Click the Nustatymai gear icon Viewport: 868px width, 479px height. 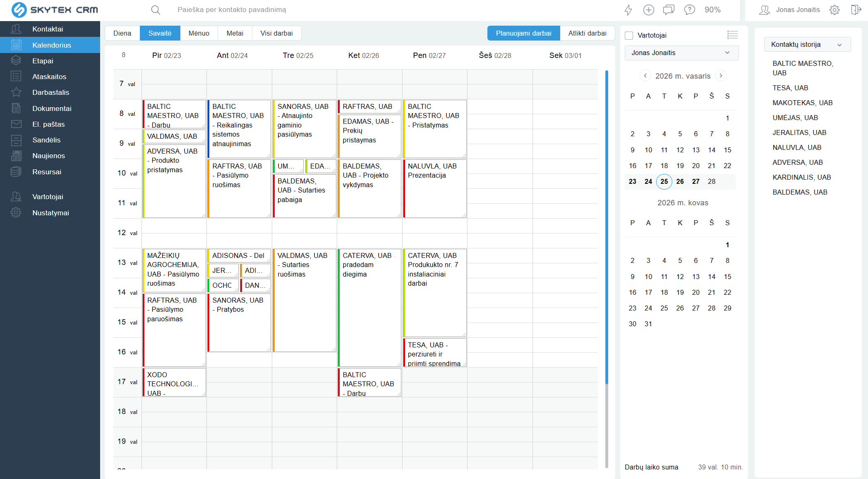tap(16, 213)
